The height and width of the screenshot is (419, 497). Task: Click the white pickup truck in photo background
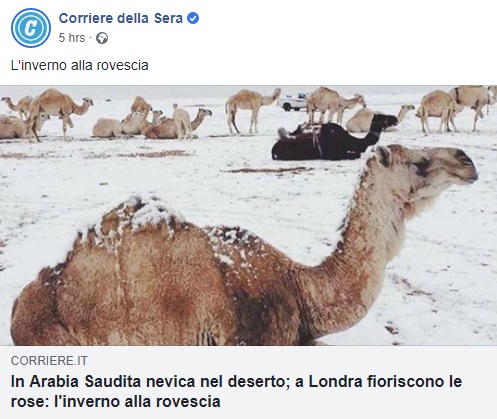(293, 102)
